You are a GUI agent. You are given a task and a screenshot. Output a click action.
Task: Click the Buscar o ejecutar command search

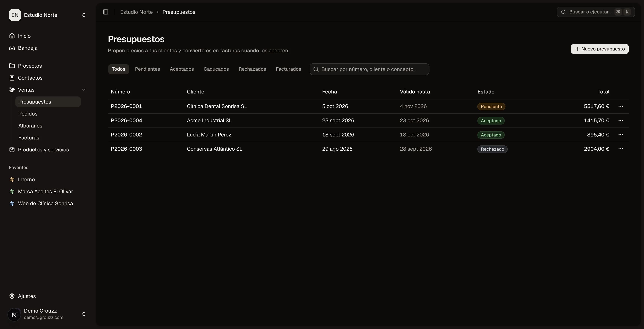click(596, 12)
